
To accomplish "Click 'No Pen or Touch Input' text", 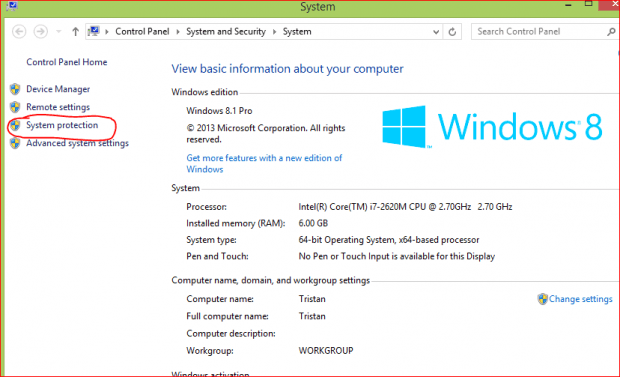I will (397, 256).
